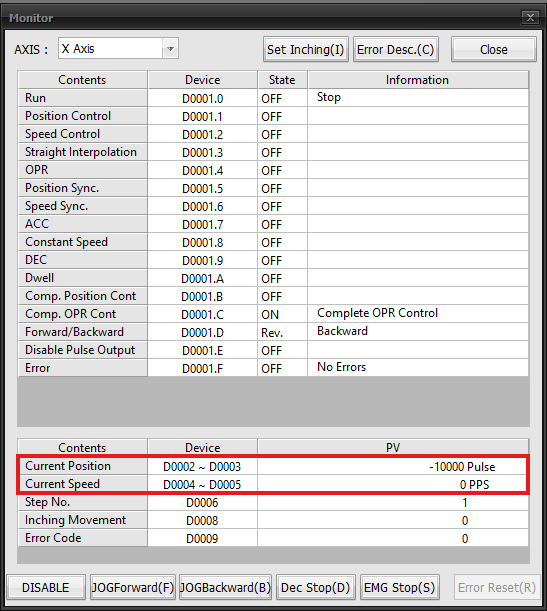Screen dimensions: 547x611
Task: Click the DISABLE button
Action: click(46, 587)
